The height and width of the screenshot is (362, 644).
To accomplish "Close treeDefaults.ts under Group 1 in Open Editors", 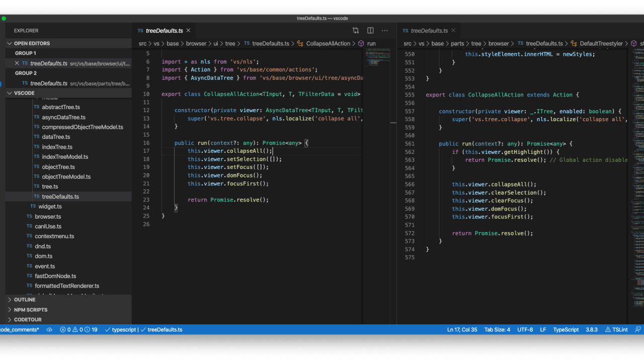I will pyautogui.click(x=17, y=63).
